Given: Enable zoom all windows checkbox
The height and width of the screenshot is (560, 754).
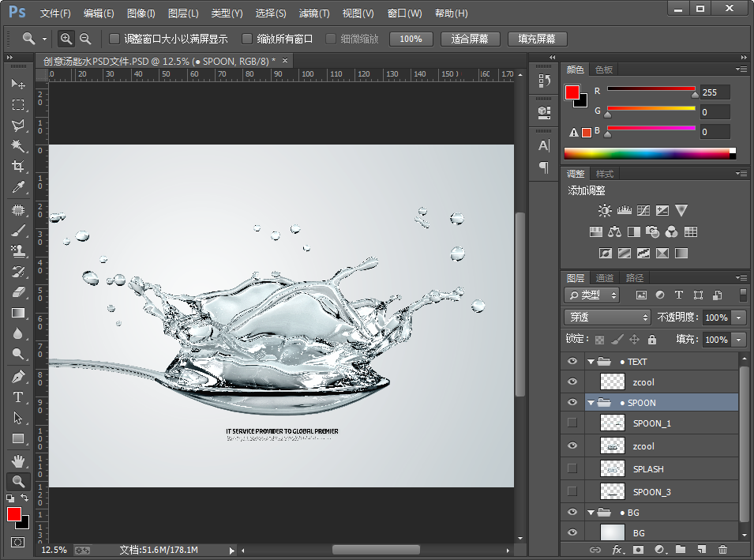Looking at the screenshot, I should pyautogui.click(x=247, y=39).
